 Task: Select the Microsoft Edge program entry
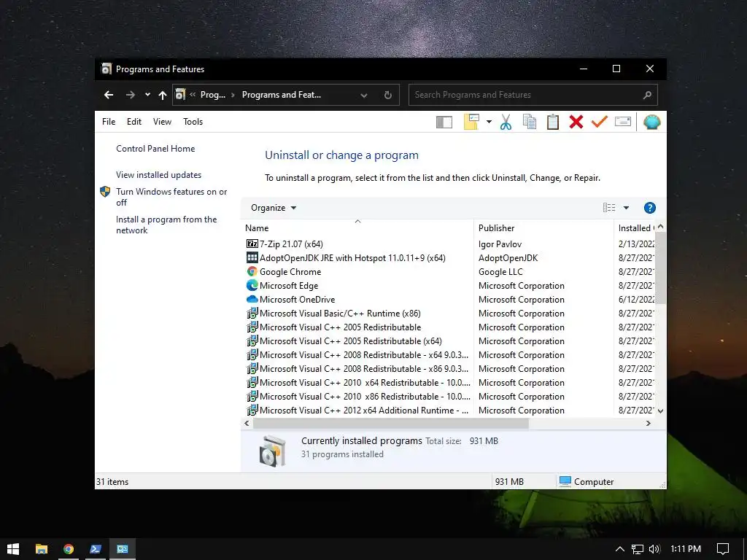click(x=282, y=285)
